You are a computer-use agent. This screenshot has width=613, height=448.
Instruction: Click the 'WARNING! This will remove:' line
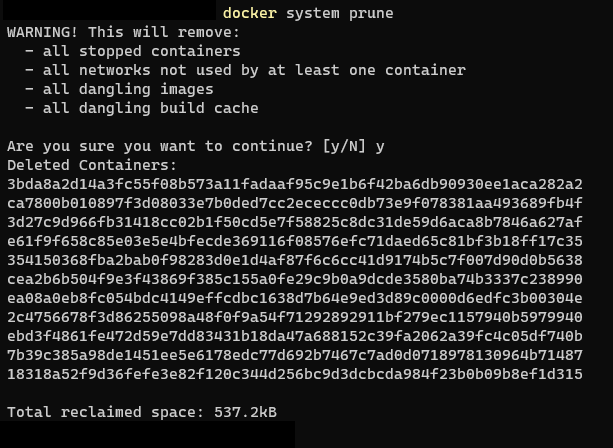[124, 32]
